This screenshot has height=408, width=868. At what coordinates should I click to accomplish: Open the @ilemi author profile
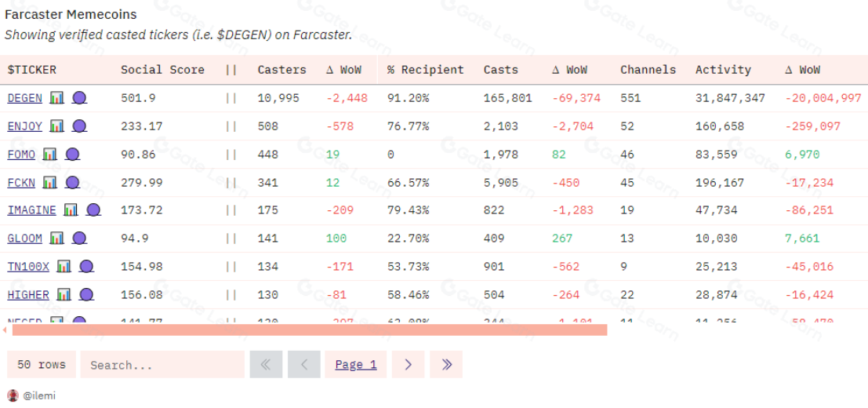click(x=38, y=396)
